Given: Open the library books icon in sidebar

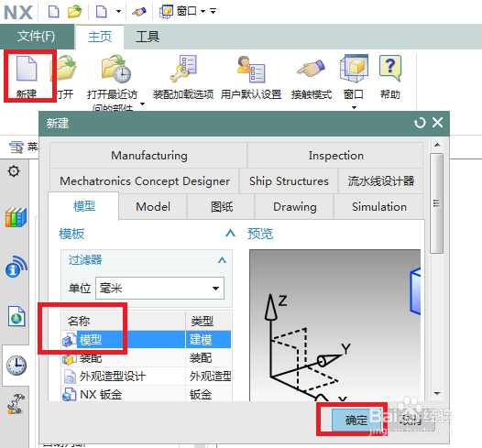Looking at the screenshot, I should 16,217.
